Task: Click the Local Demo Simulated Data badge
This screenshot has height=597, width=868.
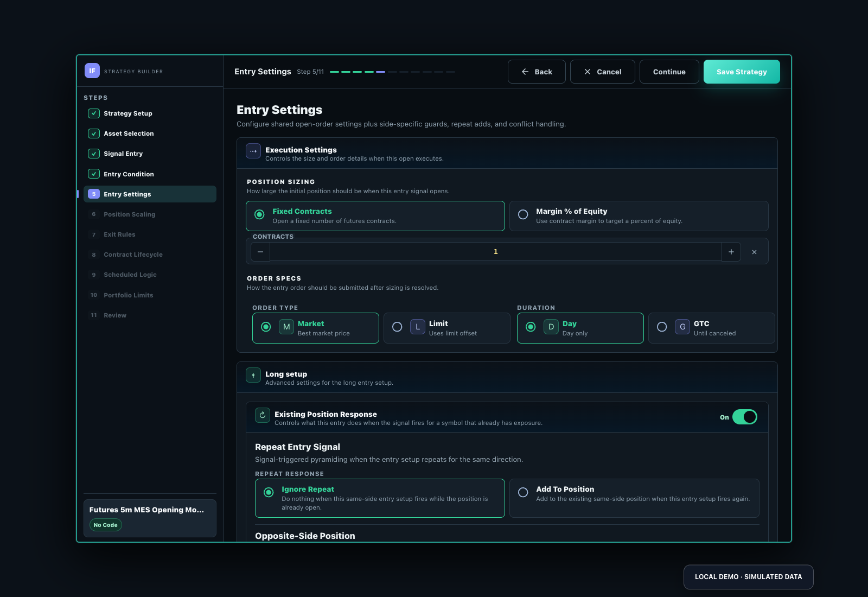Action: [749, 577]
